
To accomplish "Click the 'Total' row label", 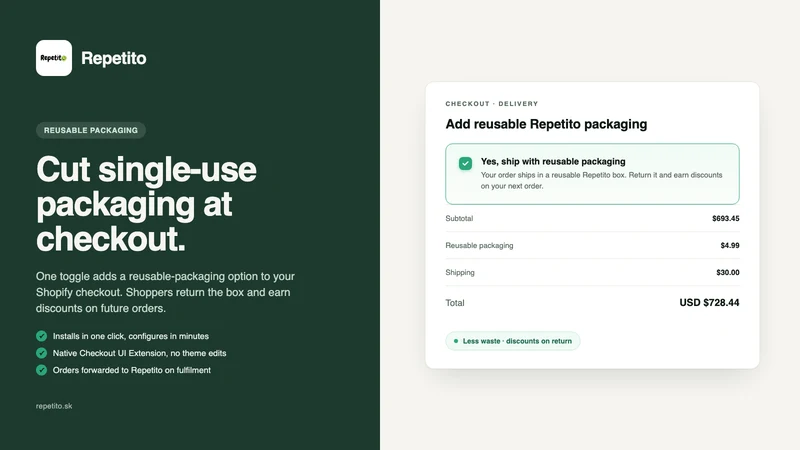I will click(455, 303).
